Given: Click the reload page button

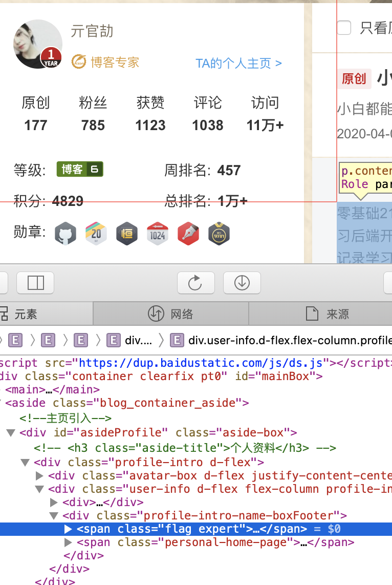Looking at the screenshot, I should tap(195, 283).
